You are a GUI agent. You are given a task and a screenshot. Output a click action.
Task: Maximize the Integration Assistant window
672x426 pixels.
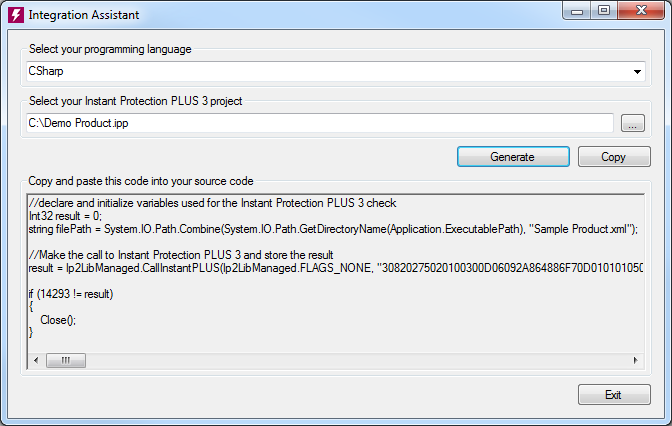[x=604, y=11]
